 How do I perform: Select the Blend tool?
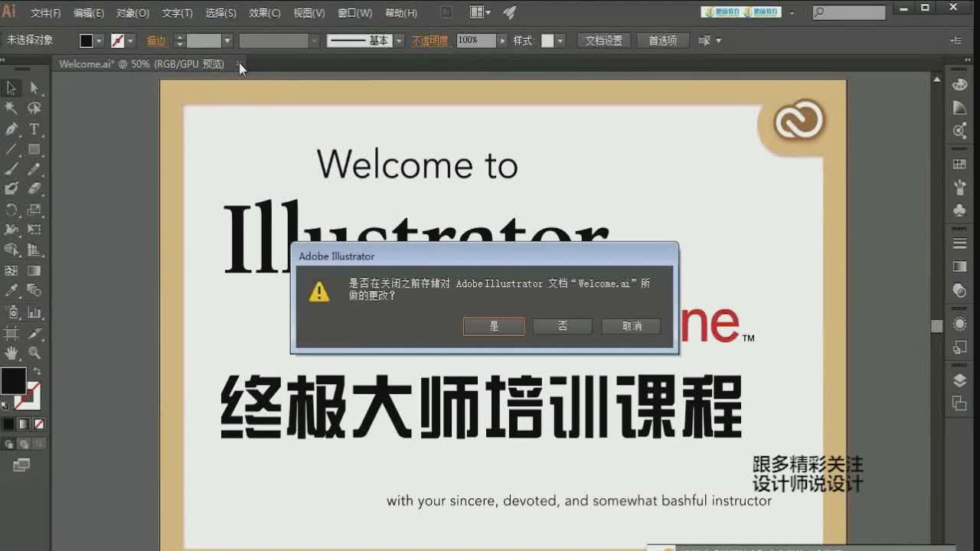34,290
